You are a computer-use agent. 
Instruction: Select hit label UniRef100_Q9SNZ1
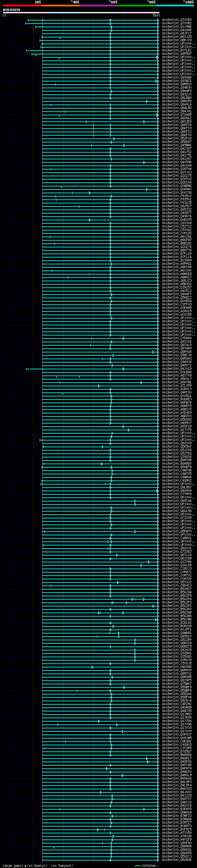pyautogui.click(x=177, y=81)
